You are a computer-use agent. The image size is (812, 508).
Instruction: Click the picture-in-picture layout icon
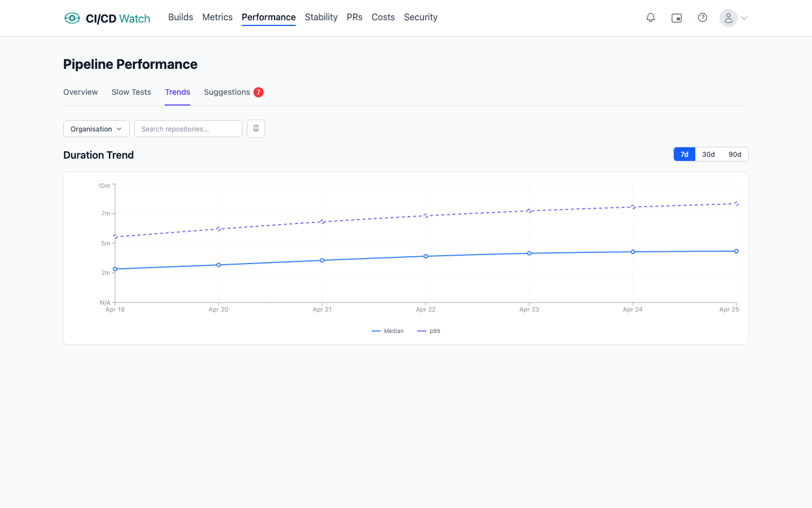pyautogui.click(x=676, y=17)
